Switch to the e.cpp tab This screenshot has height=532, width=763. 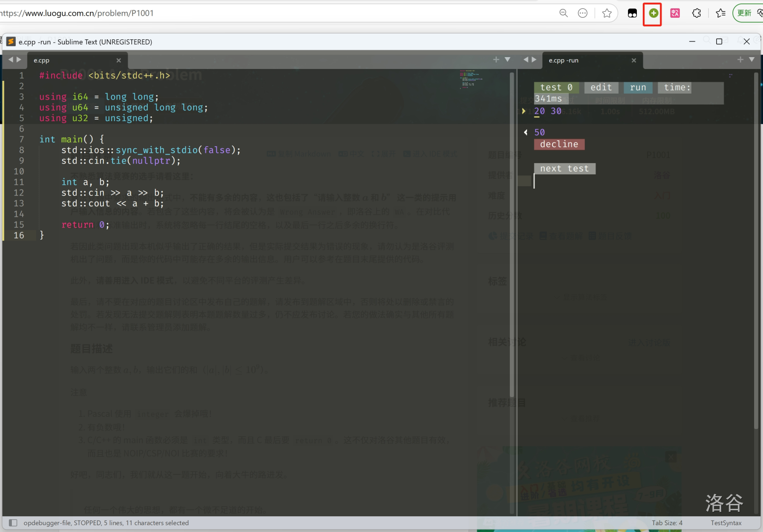pos(41,60)
